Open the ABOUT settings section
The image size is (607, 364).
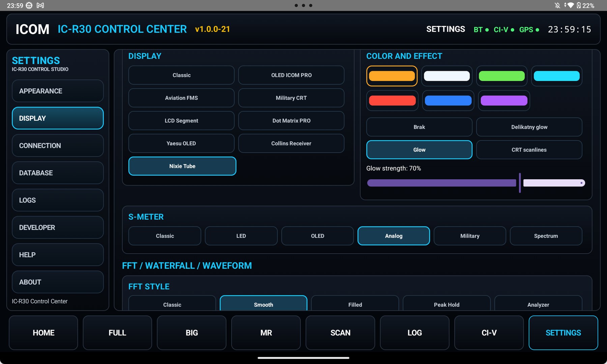tap(58, 282)
